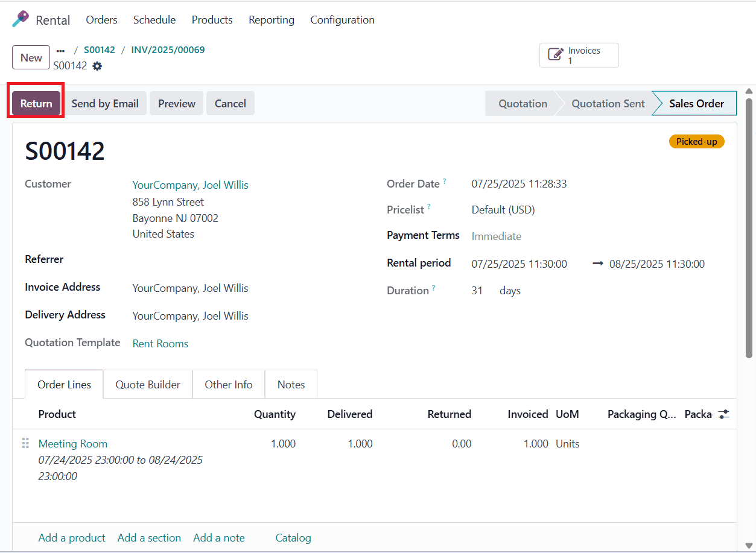This screenshot has width=756, height=553.
Task: Click the Delivery Address field value
Action: pyautogui.click(x=191, y=316)
